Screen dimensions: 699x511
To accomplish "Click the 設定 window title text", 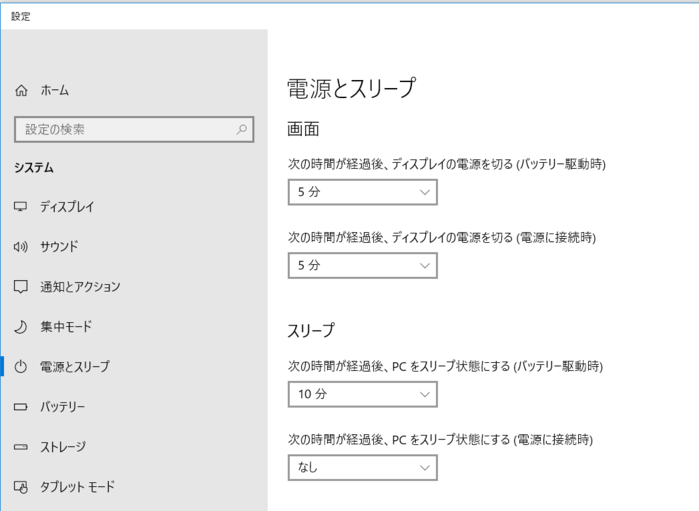I will pos(21,16).
